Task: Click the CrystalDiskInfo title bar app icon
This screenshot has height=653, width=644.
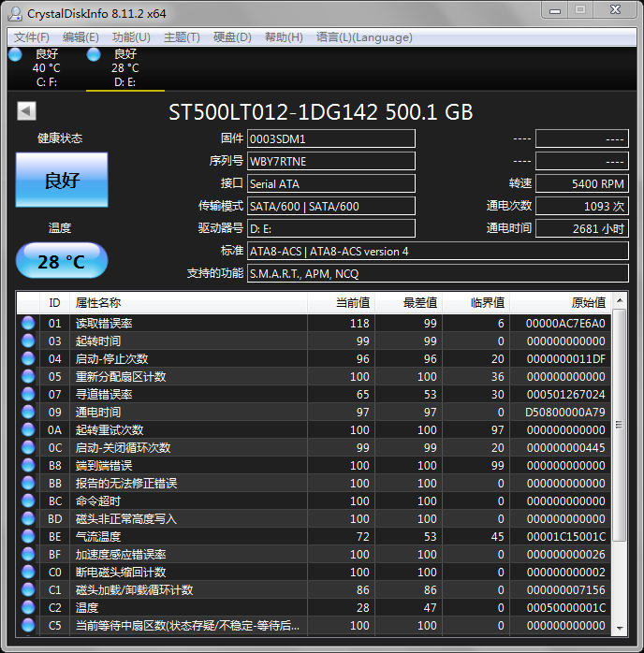Action: click(15, 13)
